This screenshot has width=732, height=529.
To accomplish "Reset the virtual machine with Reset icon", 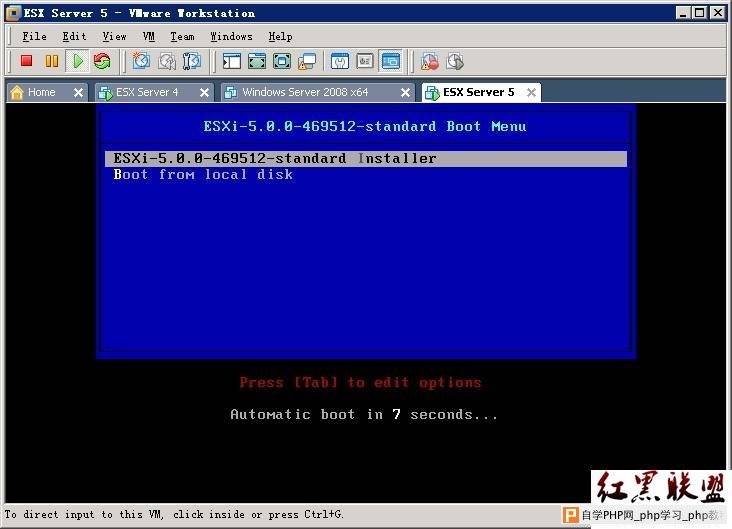I will click(102, 62).
